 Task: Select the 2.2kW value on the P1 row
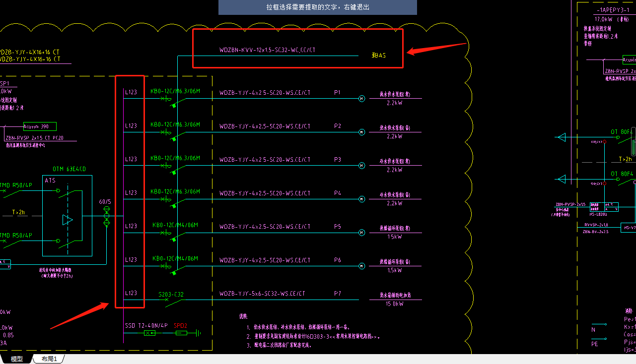point(395,103)
